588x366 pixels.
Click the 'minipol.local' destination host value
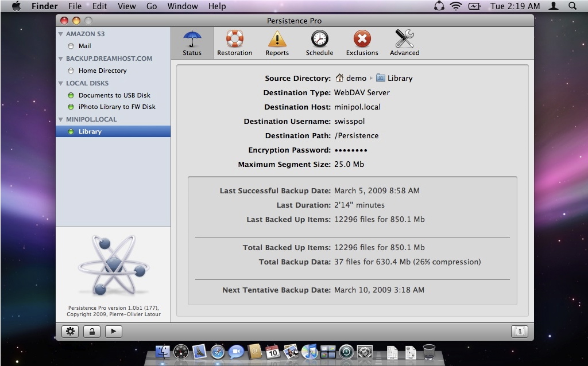click(357, 107)
